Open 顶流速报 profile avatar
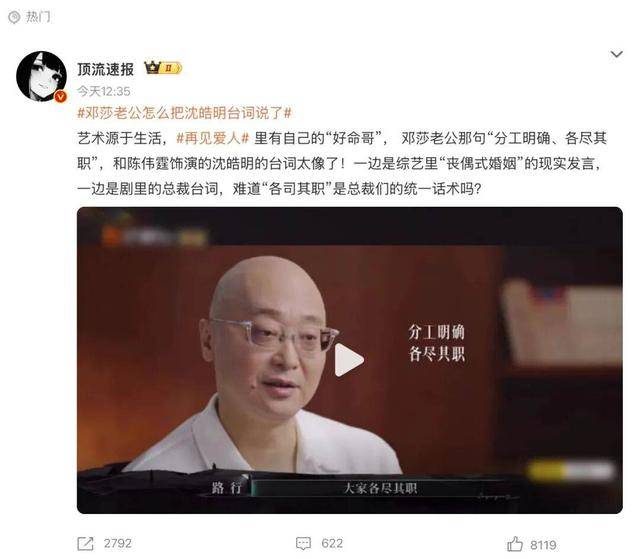Image resolution: width=640 pixels, height=559 pixels. (x=41, y=76)
